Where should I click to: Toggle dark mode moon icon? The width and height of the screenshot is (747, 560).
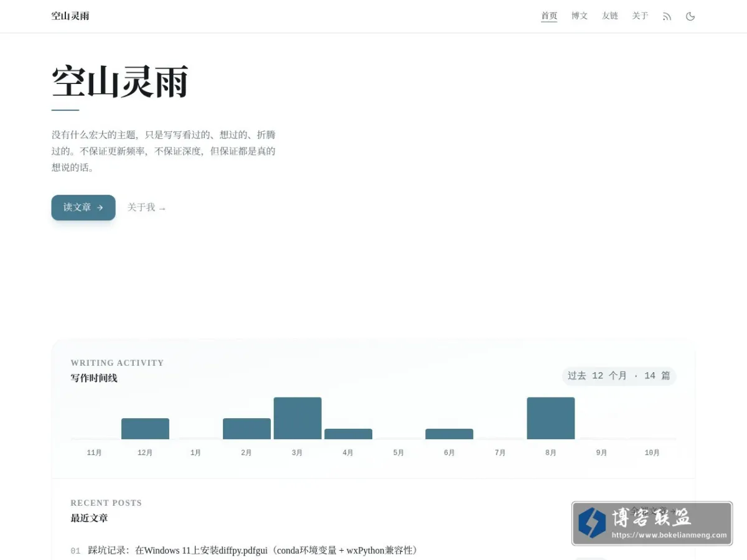click(690, 16)
